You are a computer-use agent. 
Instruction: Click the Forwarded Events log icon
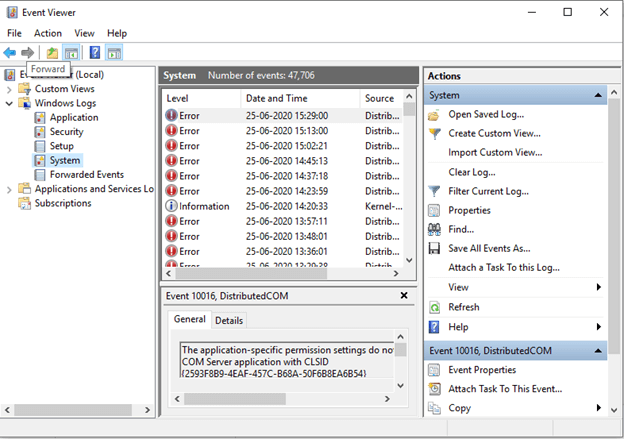pyautogui.click(x=40, y=175)
